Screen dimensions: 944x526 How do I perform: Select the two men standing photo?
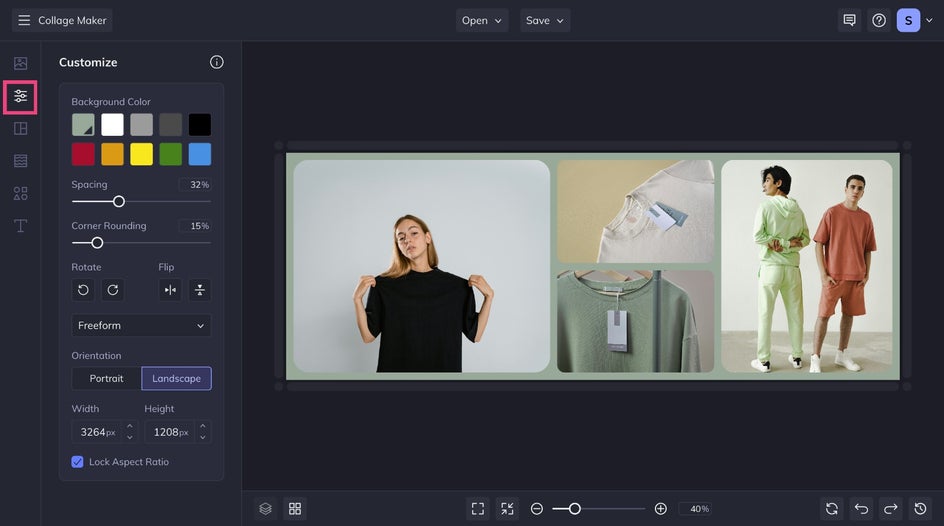tap(807, 266)
